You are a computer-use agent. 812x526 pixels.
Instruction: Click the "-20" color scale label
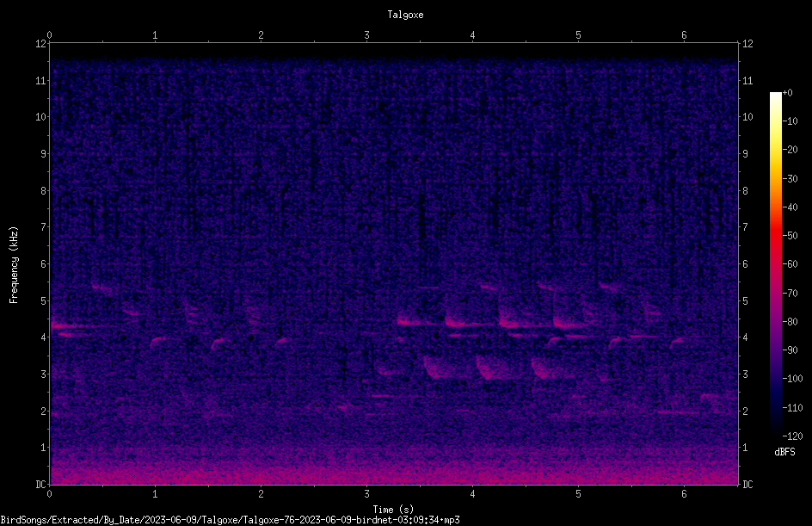click(790, 150)
